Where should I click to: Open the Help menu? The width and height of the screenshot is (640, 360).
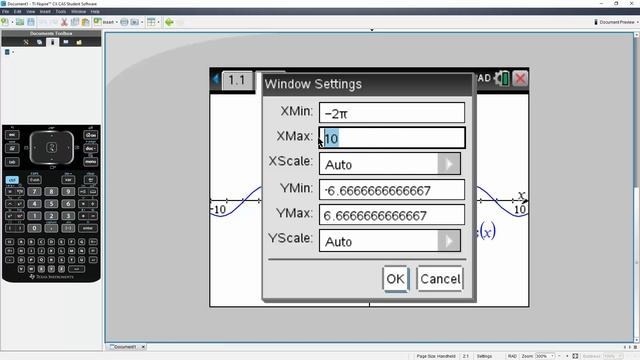(x=95, y=11)
